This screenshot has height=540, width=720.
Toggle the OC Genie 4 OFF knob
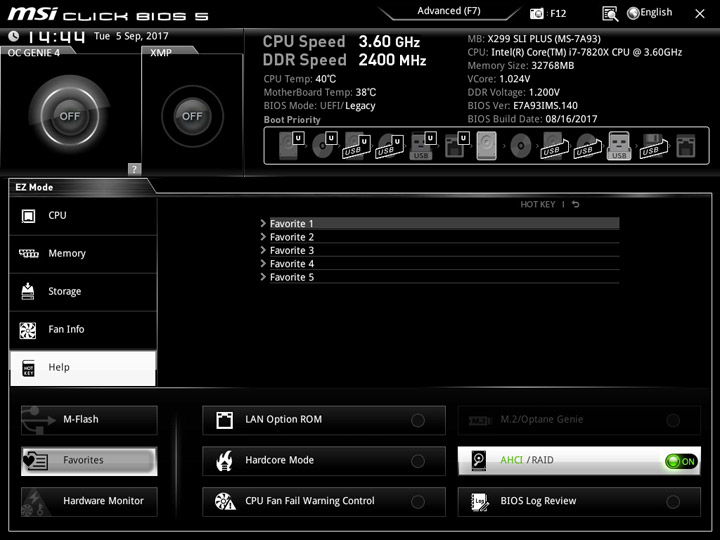[x=69, y=116]
